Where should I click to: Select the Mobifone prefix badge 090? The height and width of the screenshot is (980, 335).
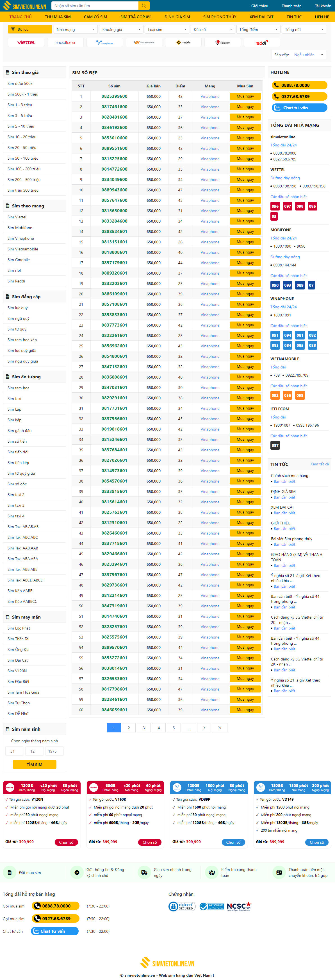point(275,285)
